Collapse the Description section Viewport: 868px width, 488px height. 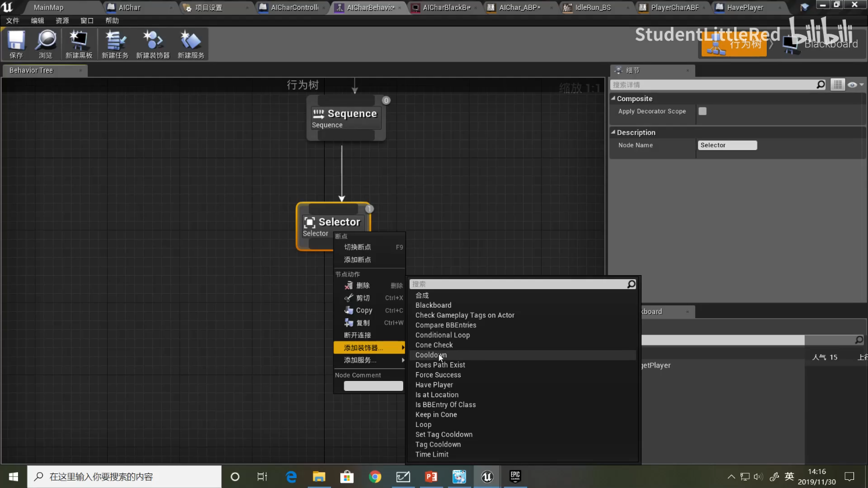pos(613,132)
